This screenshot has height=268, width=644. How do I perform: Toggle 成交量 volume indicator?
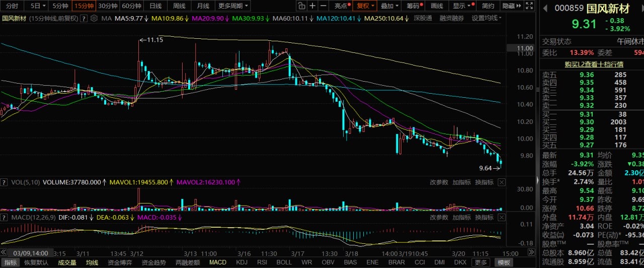tap(67, 262)
